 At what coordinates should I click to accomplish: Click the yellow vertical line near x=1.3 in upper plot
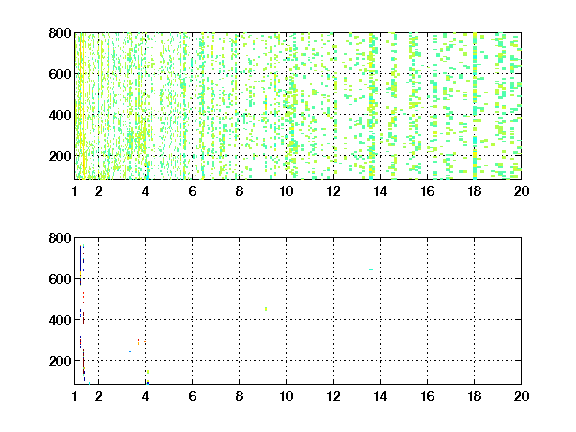click(x=83, y=106)
